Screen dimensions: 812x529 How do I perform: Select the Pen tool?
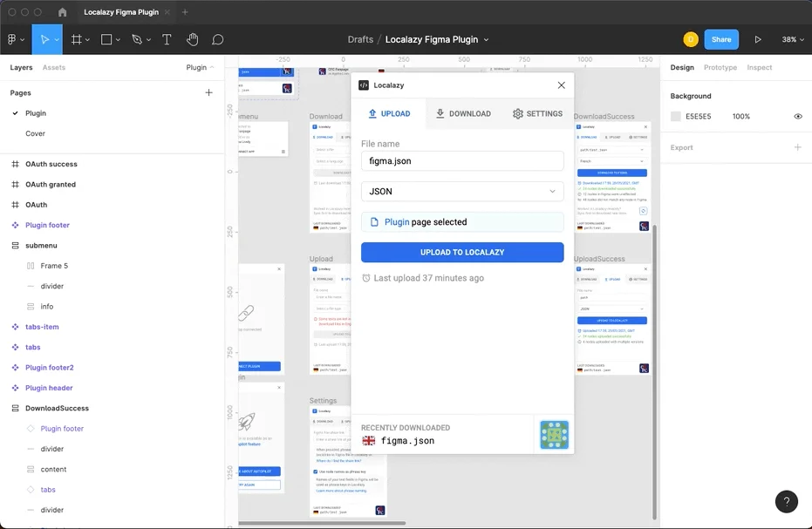coord(137,39)
